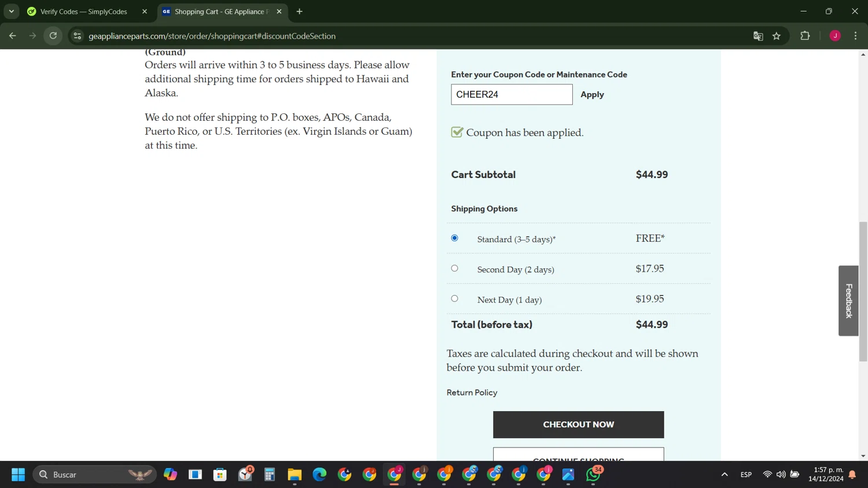The width and height of the screenshot is (868, 488).
Task: Proceed with Checkout Now button
Action: tap(578, 424)
